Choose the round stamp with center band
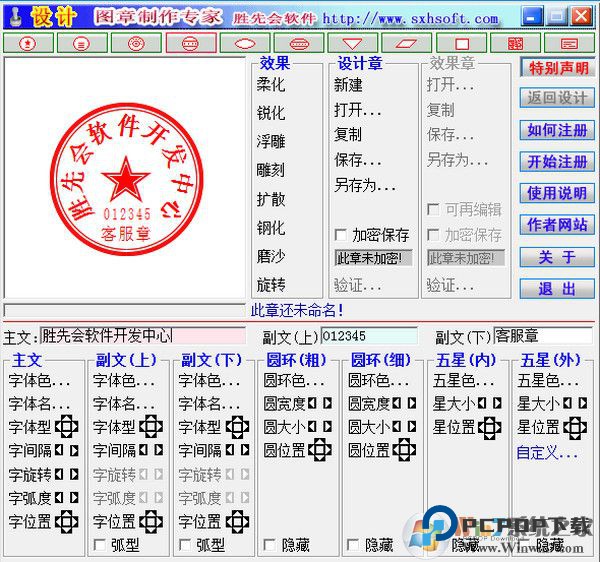This screenshot has height=562, width=600. tap(191, 43)
